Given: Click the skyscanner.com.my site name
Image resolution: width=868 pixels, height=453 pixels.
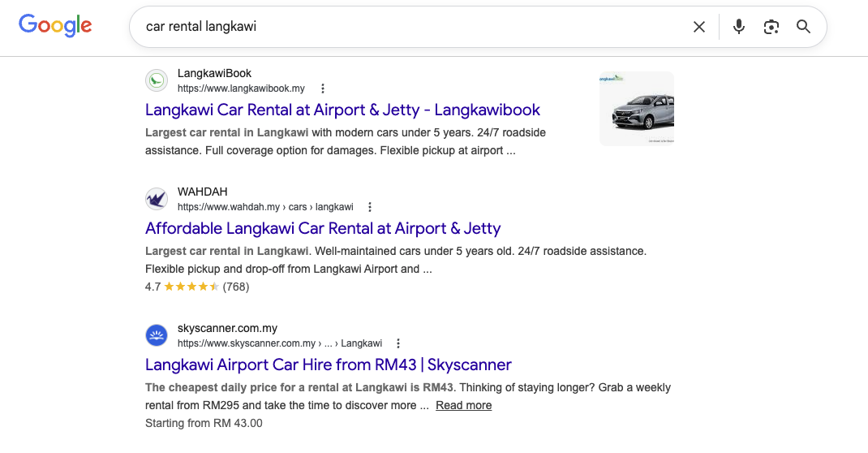Looking at the screenshot, I should point(227,329).
